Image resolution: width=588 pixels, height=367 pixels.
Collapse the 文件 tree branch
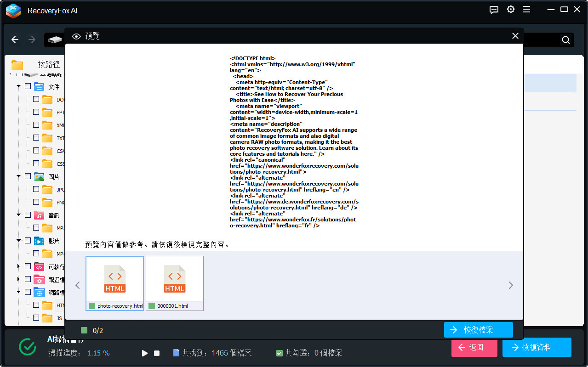point(19,86)
